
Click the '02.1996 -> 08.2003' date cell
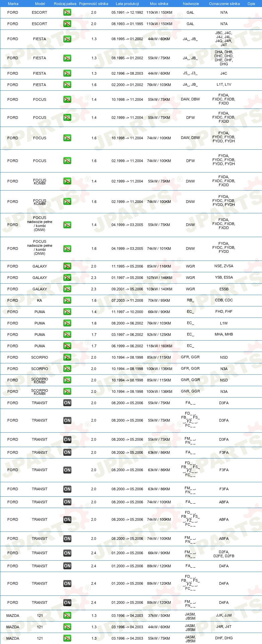(127, 73)
